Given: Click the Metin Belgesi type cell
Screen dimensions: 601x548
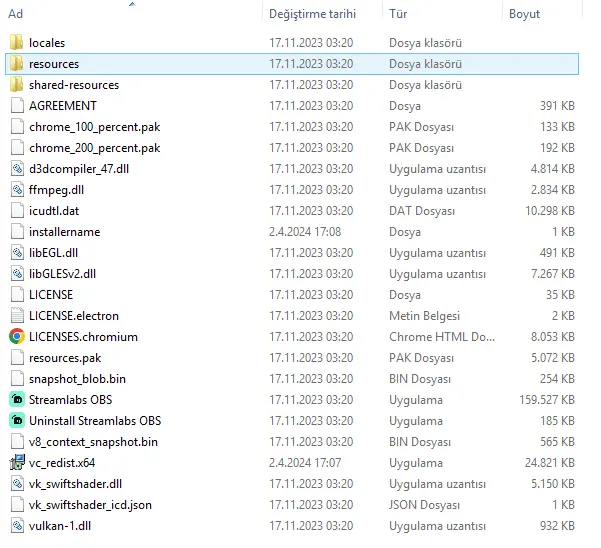Looking at the screenshot, I should point(424,316).
